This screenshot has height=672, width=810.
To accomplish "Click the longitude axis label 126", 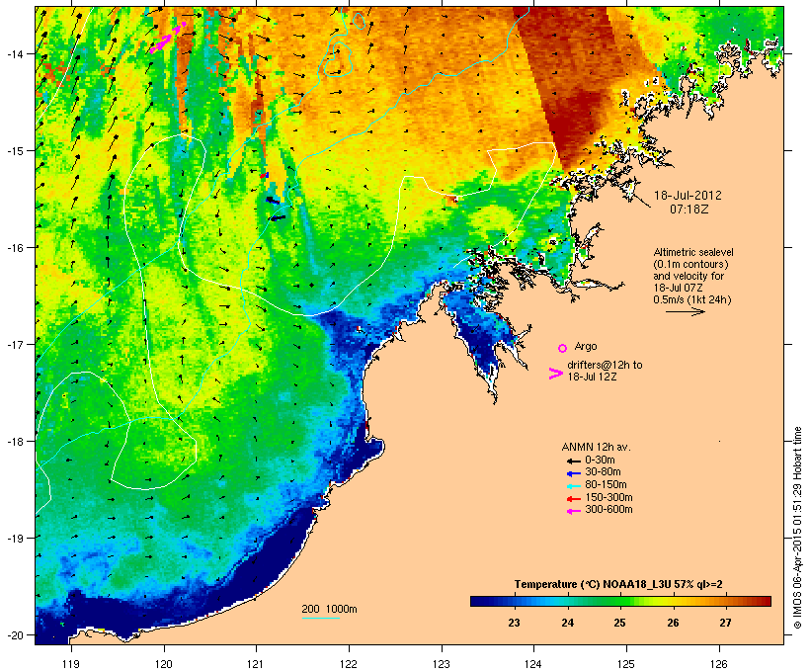I will (719, 664).
